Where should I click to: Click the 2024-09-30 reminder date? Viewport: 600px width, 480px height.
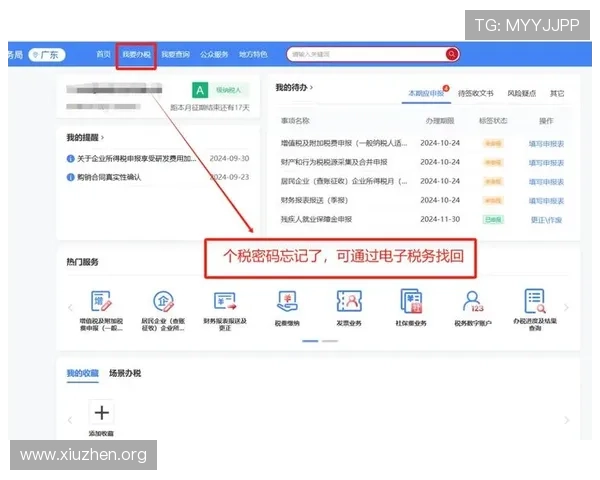tap(229, 158)
